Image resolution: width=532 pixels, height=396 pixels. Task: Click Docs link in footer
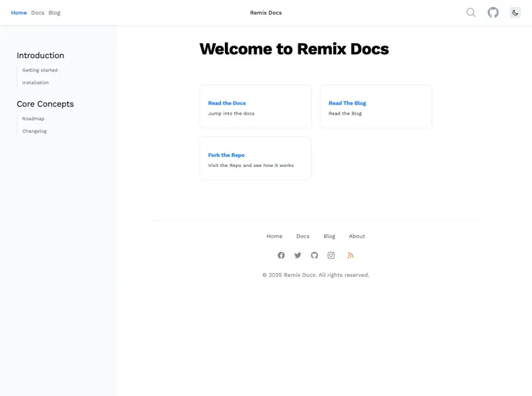302,236
